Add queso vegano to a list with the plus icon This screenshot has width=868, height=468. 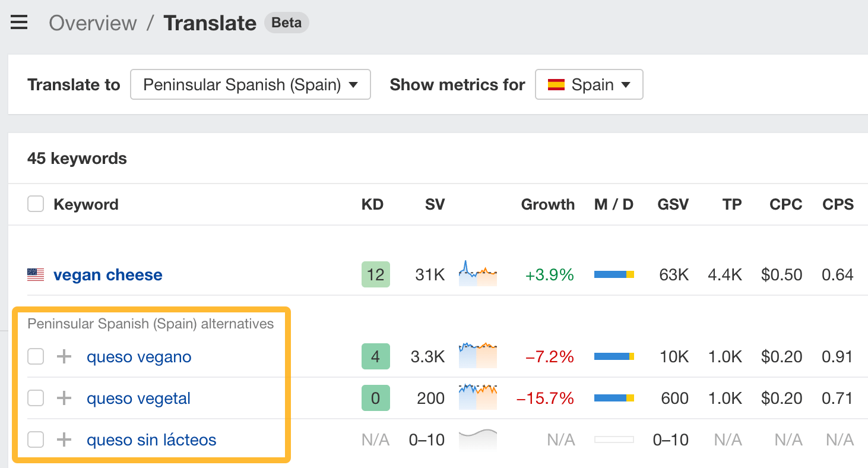(64, 356)
